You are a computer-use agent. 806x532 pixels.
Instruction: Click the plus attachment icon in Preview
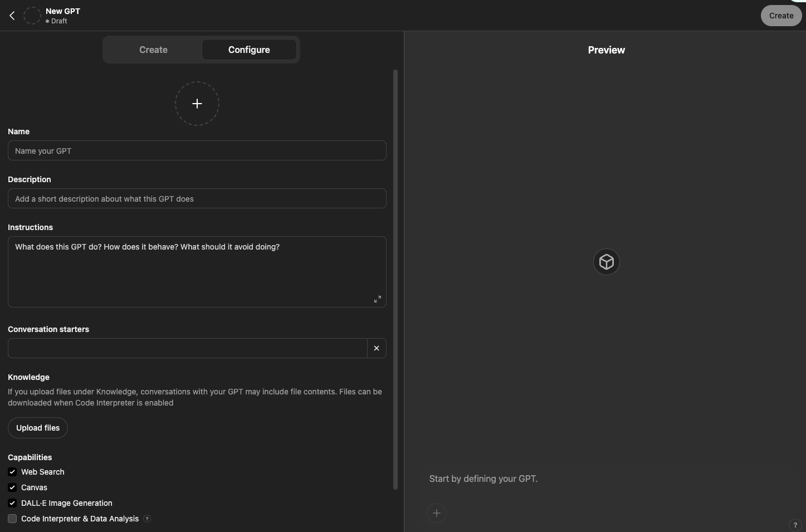pos(437,513)
